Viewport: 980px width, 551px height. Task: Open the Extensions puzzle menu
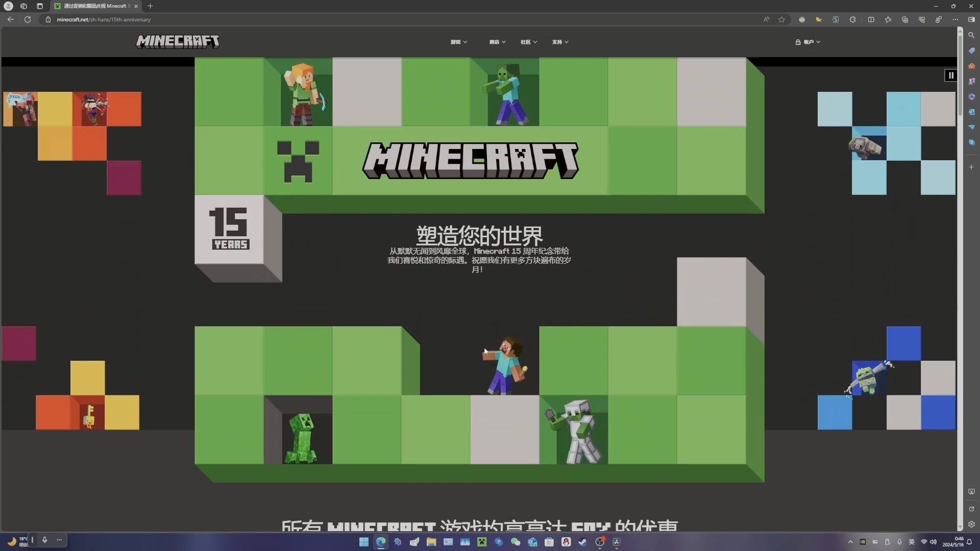coord(852,19)
